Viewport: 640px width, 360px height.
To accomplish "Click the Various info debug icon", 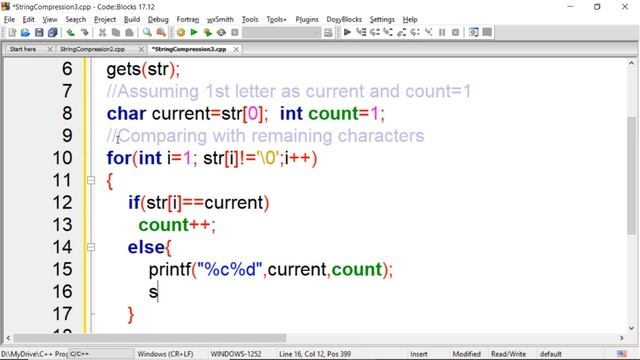I will click(487, 32).
